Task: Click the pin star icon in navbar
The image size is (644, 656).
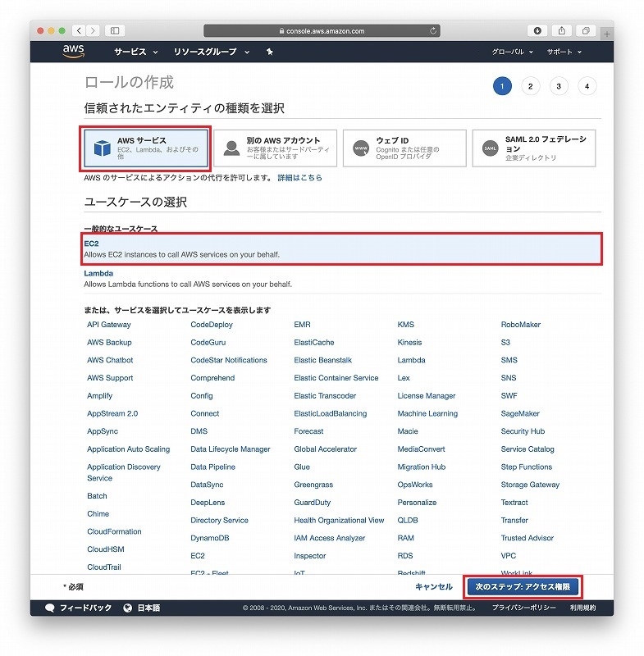Action: tap(270, 52)
